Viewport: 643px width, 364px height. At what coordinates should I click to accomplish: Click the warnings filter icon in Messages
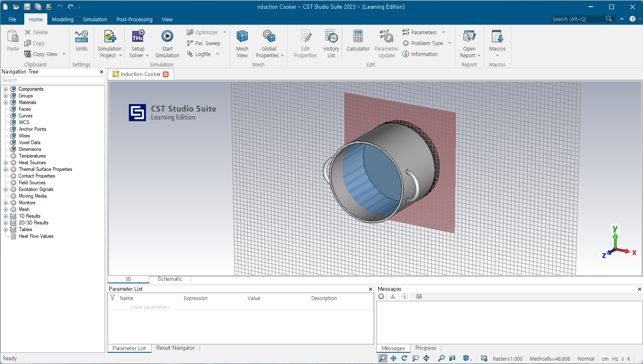(393, 296)
